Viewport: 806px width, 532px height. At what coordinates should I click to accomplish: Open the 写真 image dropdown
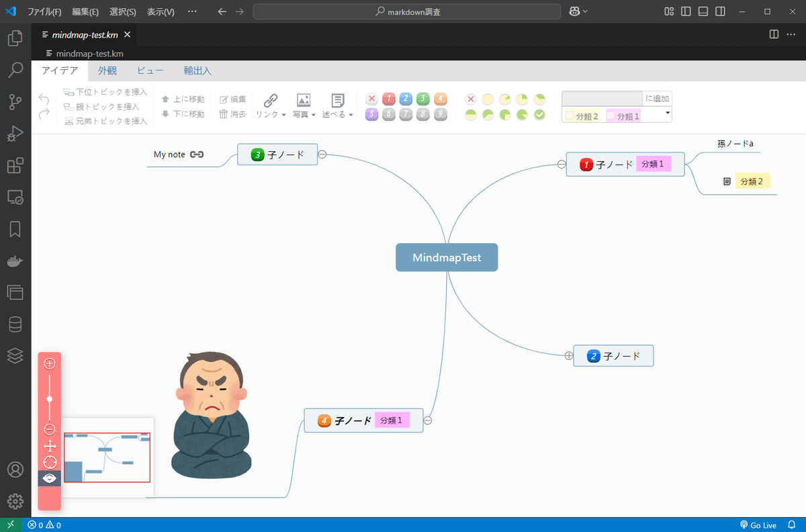pyautogui.click(x=313, y=114)
